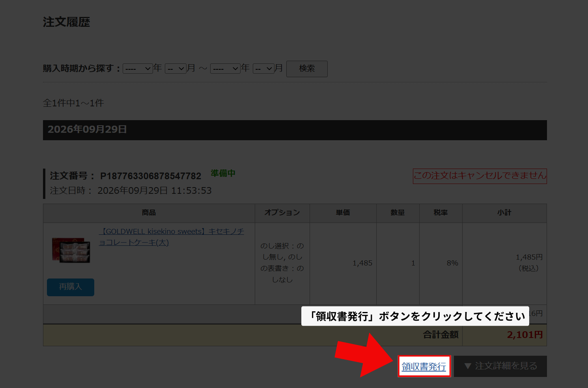Click the chocolate cake product thumbnail
This screenshot has height=388, width=588.
(71, 250)
